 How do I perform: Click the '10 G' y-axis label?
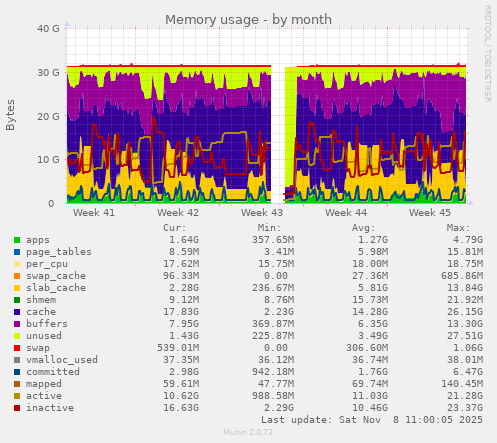pyautogui.click(x=48, y=160)
